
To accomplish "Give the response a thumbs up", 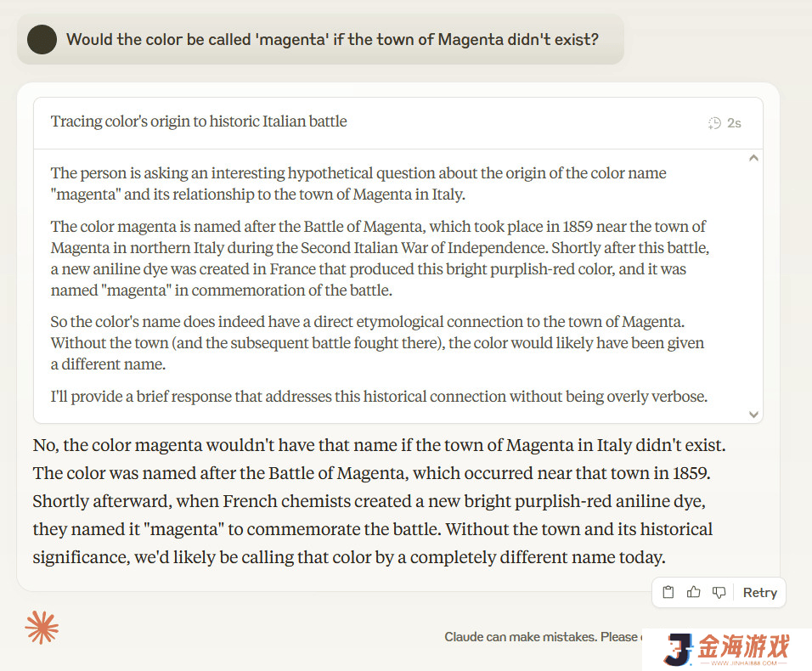I will [693, 592].
